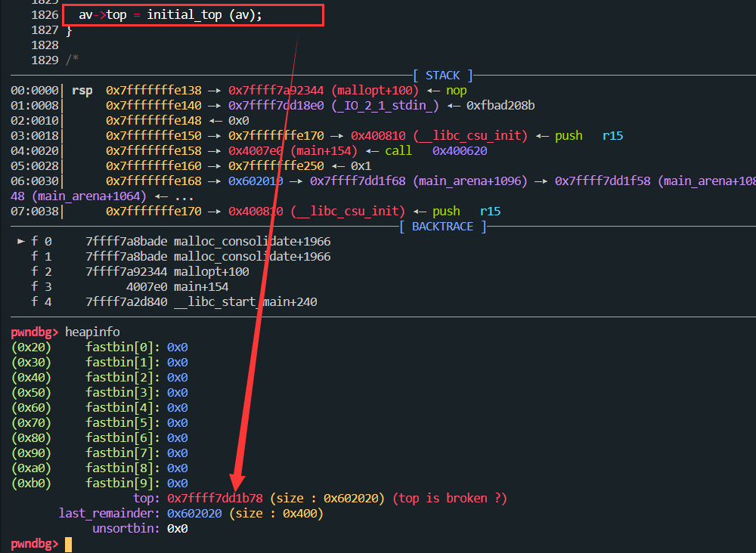The height and width of the screenshot is (553, 756).
Task: Select the mallopt+100 symbol in stack
Action: click(x=375, y=91)
